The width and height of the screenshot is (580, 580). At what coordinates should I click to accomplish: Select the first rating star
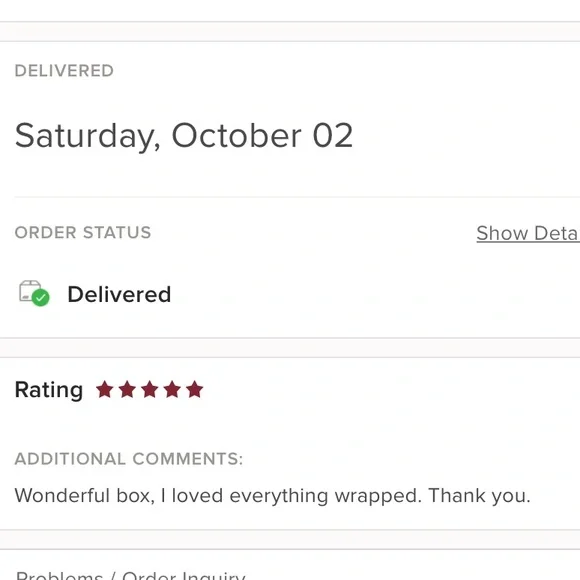(x=105, y=390)
